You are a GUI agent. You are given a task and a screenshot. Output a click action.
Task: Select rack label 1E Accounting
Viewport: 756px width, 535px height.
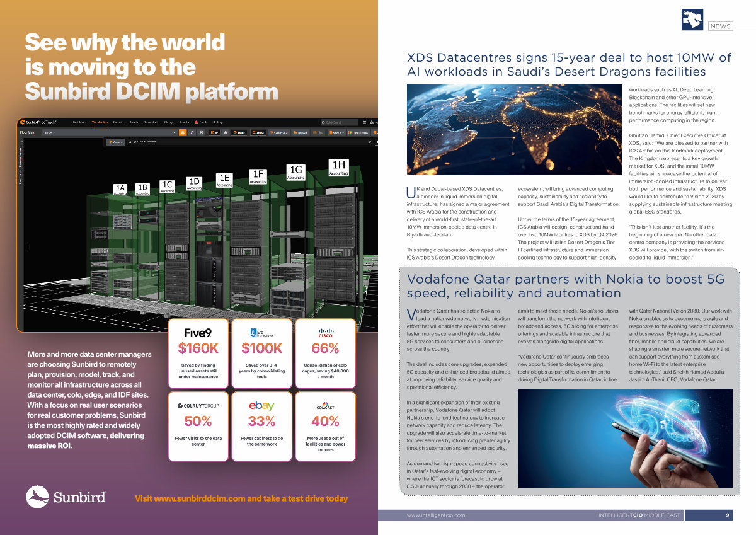pyautogui.click(x=224, y=180)
